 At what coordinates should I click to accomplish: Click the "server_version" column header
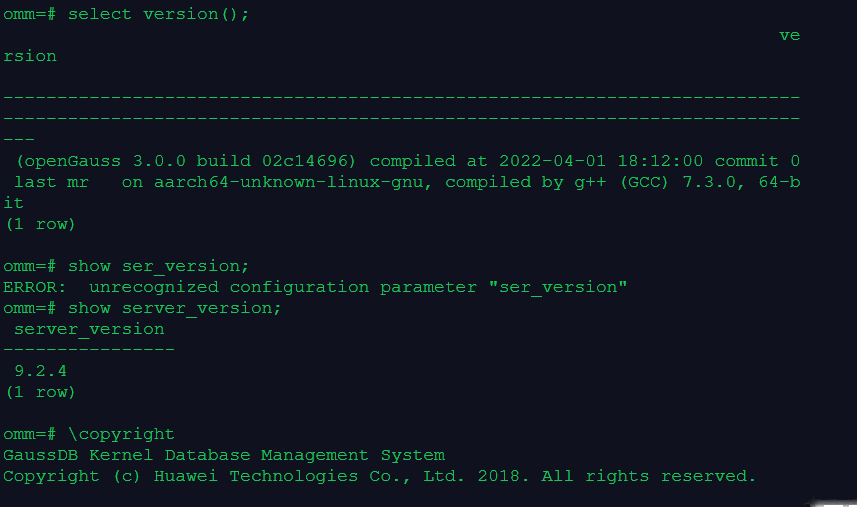(x=89, y=329)
